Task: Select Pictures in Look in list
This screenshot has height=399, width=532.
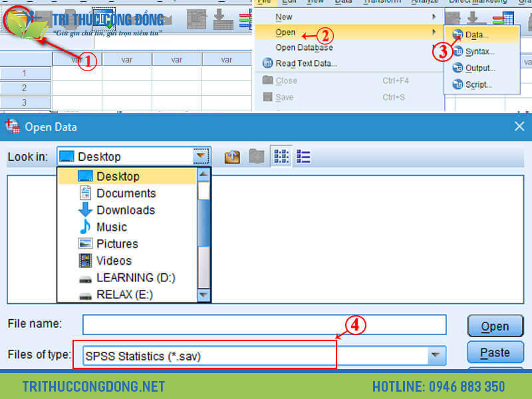Action: click(127, 244)
